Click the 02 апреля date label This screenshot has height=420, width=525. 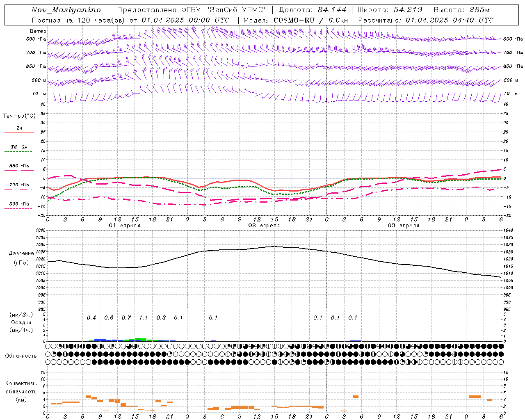[264, 226]
